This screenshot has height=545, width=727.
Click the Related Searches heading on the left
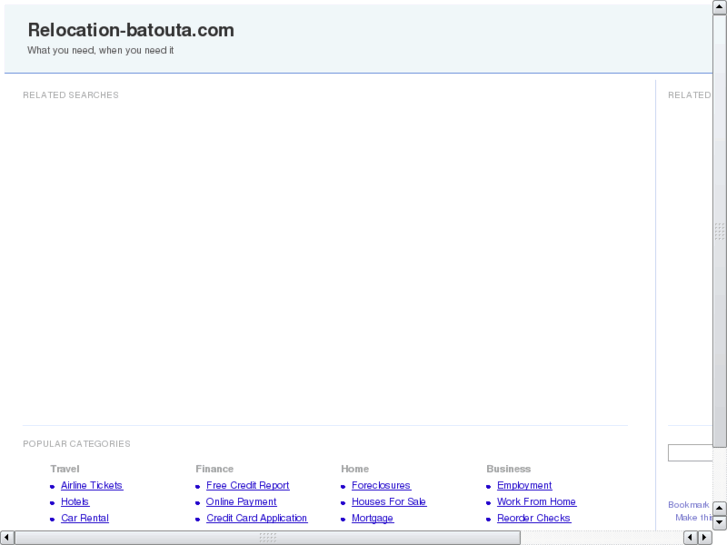[x=71, y=95]
